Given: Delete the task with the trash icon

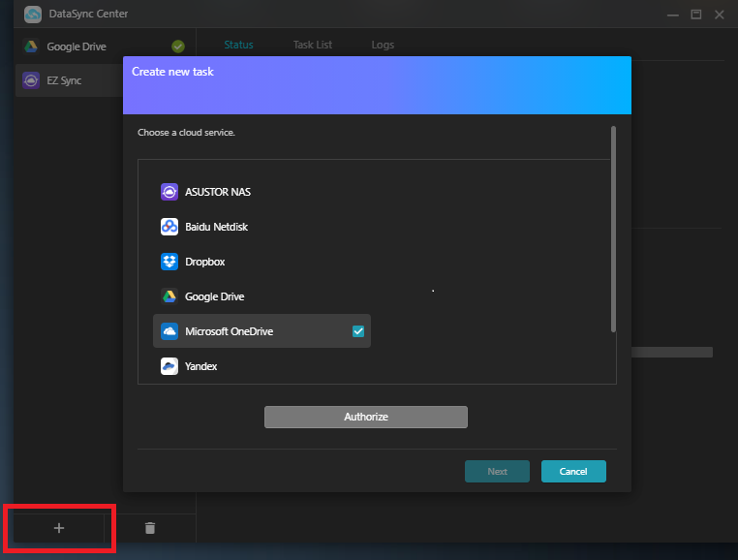Looking at the screenshot, I should tap(150, 528).
